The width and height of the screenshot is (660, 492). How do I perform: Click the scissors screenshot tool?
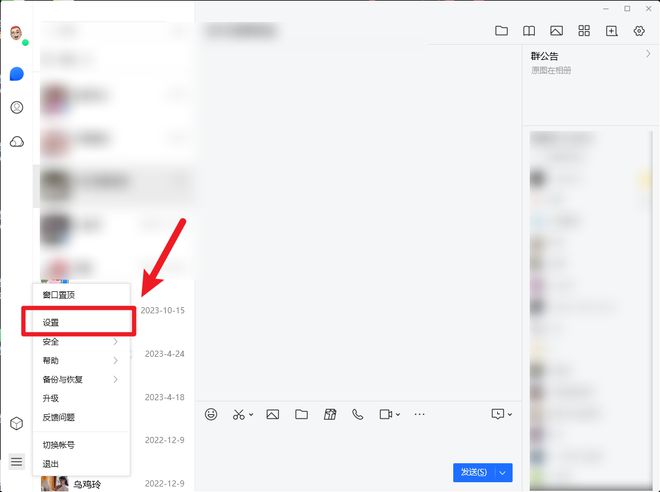[x=239, y=415]
